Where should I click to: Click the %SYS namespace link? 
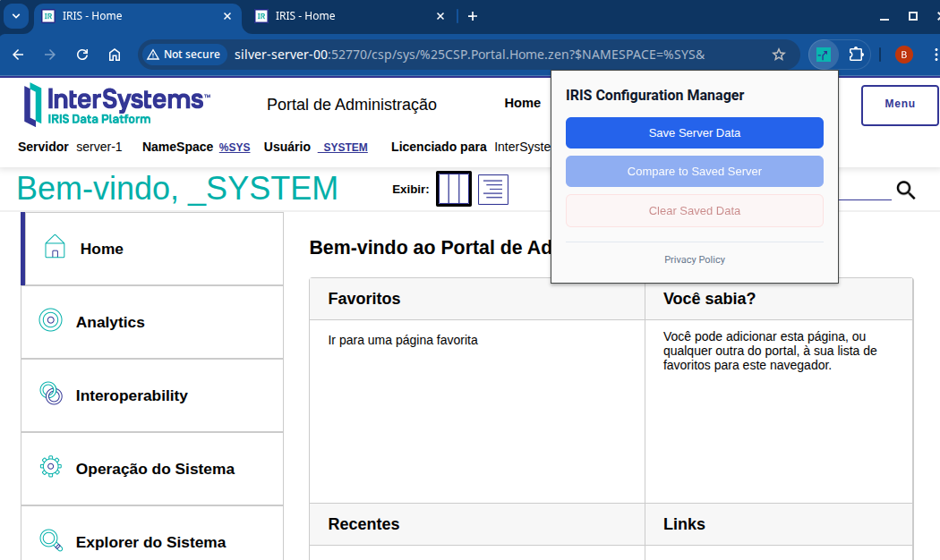(235, 148)
